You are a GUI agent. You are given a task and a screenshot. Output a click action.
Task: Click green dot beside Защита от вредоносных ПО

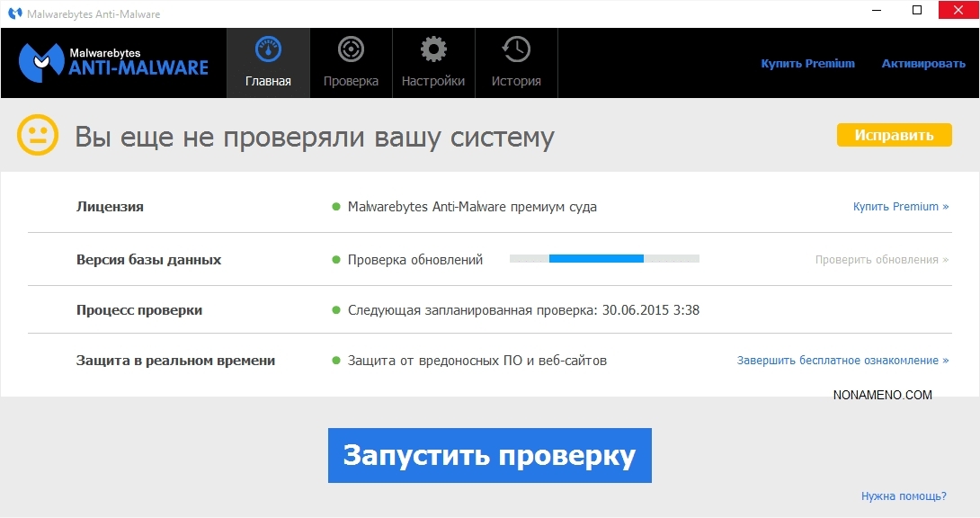click(336, 361)
